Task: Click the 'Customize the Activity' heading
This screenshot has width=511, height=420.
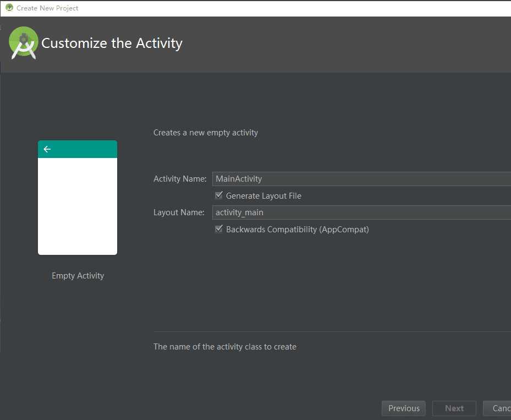Action: [112, 43]
